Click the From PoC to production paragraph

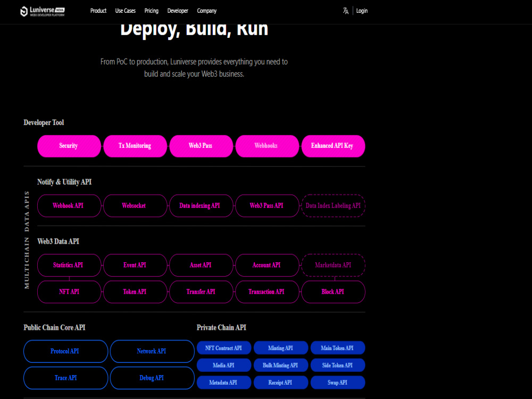(x=194, y=68)
